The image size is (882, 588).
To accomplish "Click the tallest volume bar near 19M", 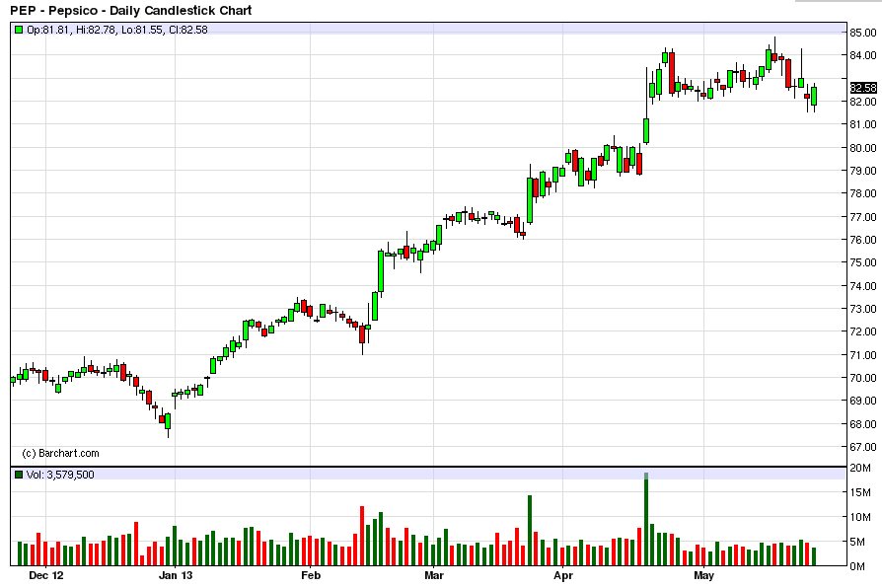I will [646, 519].
